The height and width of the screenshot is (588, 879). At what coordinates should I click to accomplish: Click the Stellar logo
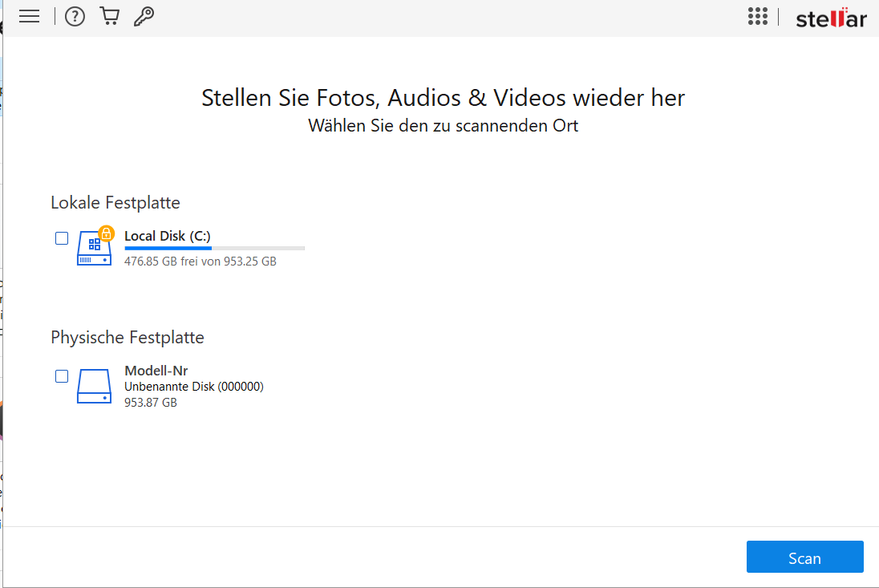tap(831, 17)
